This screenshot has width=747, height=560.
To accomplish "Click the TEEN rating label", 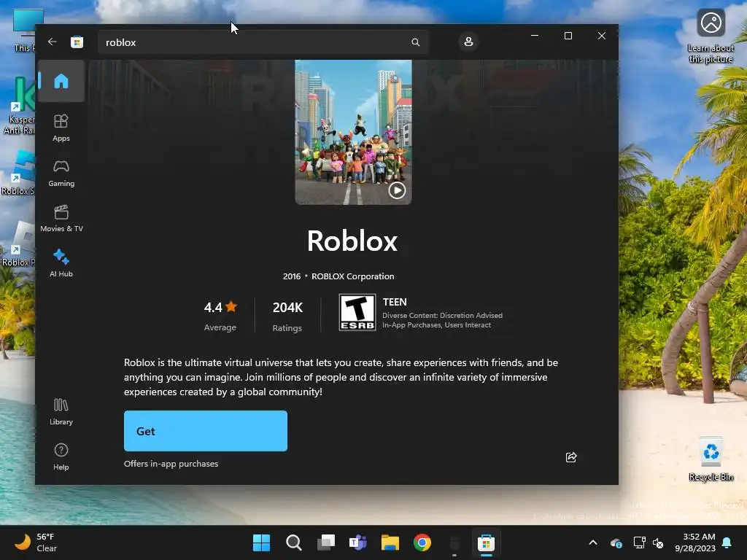I will (x=395, y=302).
